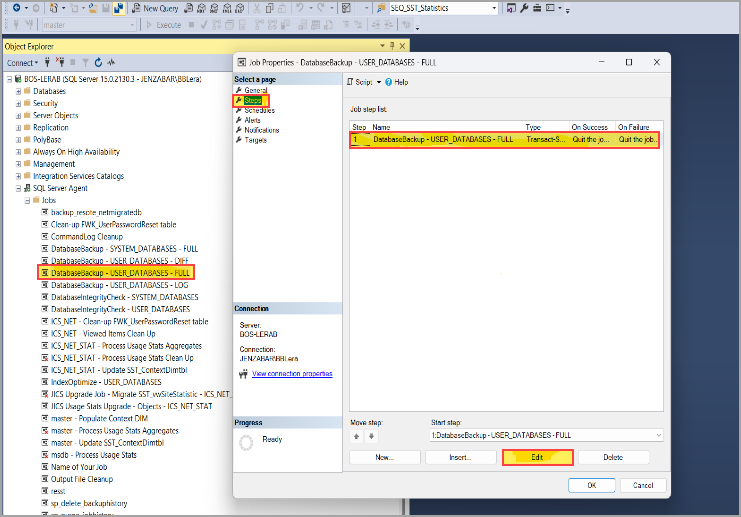741x517 pixels.
Task: Select the CommandLog Cleanup job
Action: (86, 236)
